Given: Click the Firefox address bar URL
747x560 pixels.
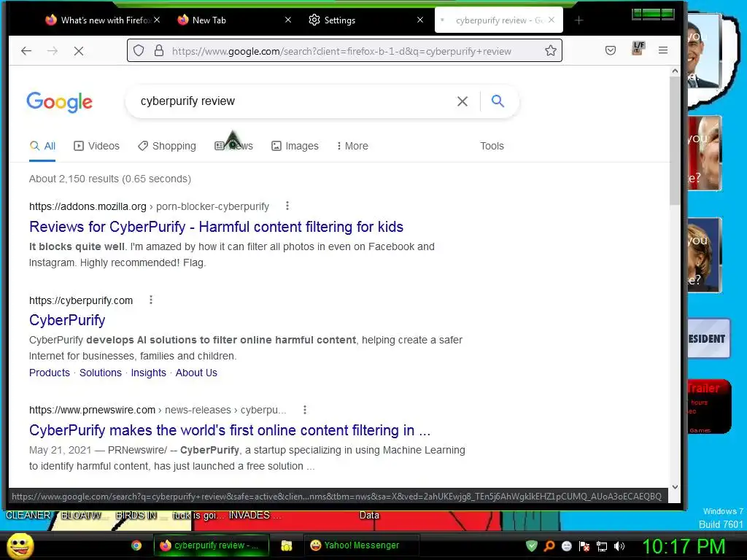Looking at the screenshot, I should coord(341,51).
